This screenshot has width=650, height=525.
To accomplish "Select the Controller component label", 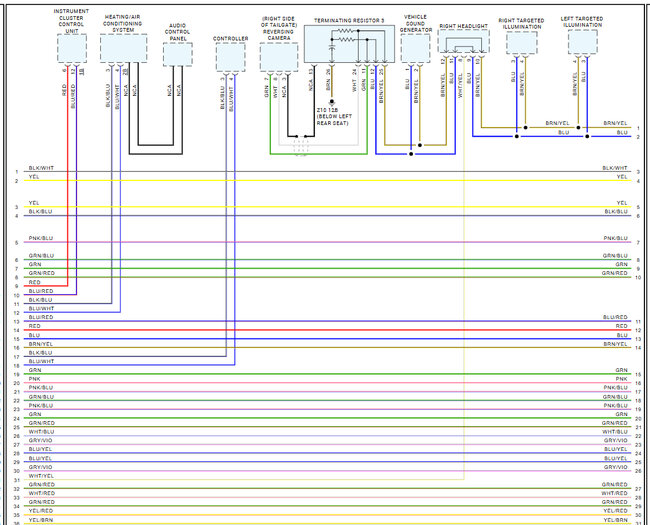I will tap(230, 39).
